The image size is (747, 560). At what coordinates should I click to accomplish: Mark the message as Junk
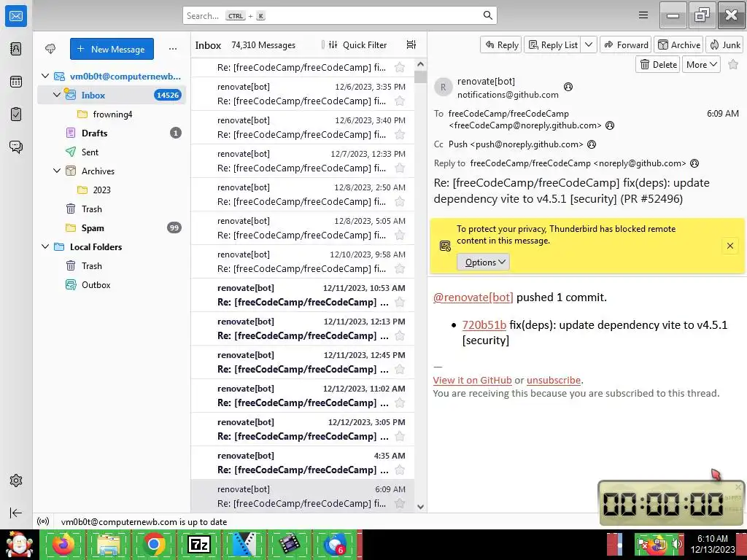coord(724,44)
